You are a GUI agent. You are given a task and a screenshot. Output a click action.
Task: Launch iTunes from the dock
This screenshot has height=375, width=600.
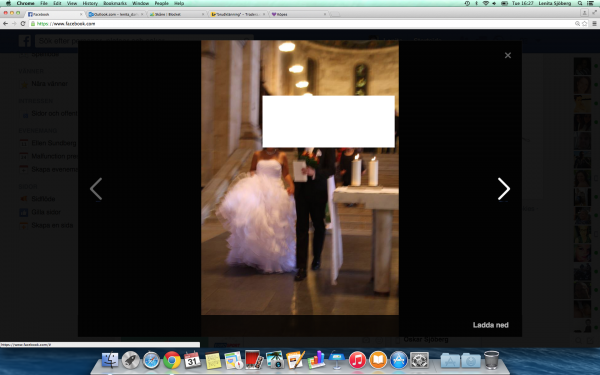pos(357,360)
